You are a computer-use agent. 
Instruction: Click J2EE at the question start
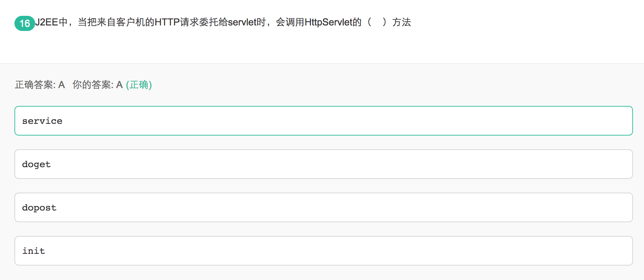46,22
